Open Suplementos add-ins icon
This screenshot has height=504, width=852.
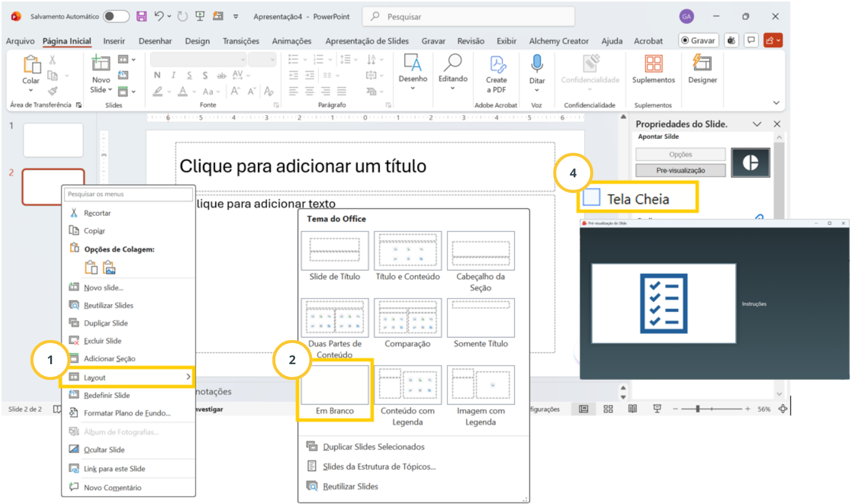tap(653, 64)
